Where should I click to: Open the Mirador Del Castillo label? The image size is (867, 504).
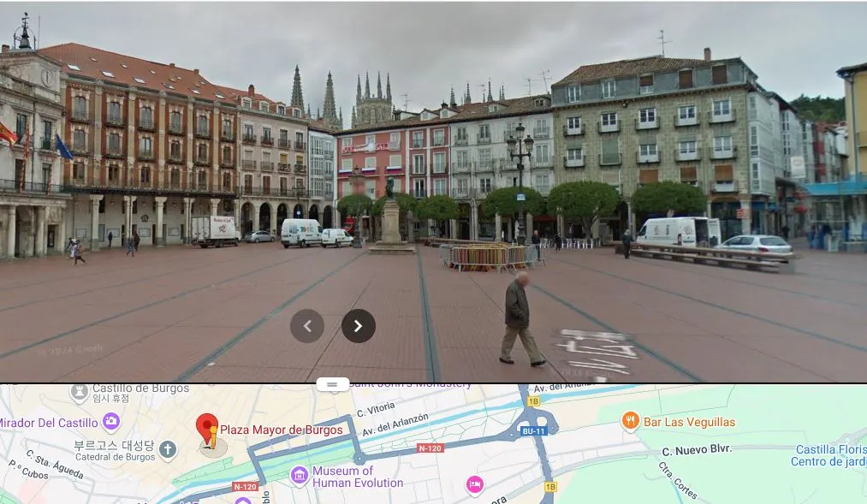(x=49, y=423)
